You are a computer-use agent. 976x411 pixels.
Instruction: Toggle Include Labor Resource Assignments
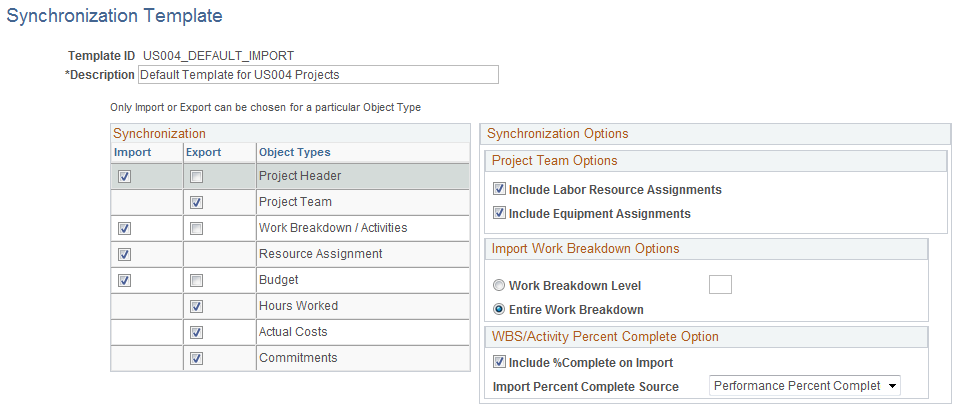(499, 189)
